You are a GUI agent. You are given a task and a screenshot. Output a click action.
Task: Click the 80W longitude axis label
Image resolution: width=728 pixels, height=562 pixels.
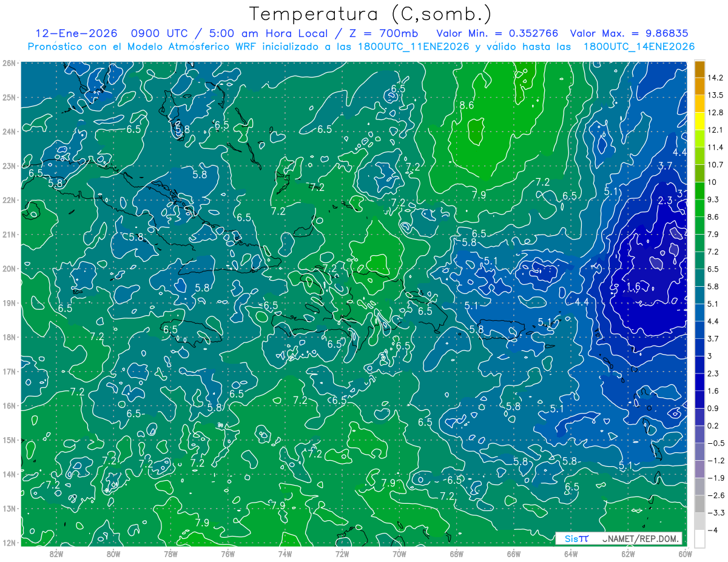point(113,554)
